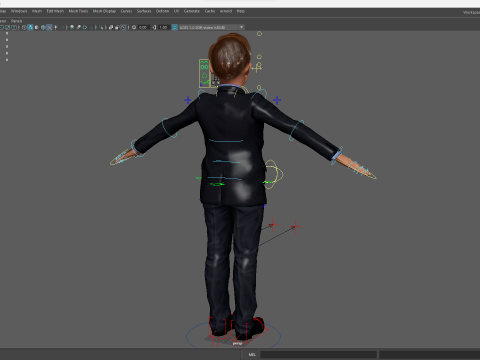Viewport: 480px width, 360px height.
Task: Select the right elbow circle control
Action: click(296, 130)
